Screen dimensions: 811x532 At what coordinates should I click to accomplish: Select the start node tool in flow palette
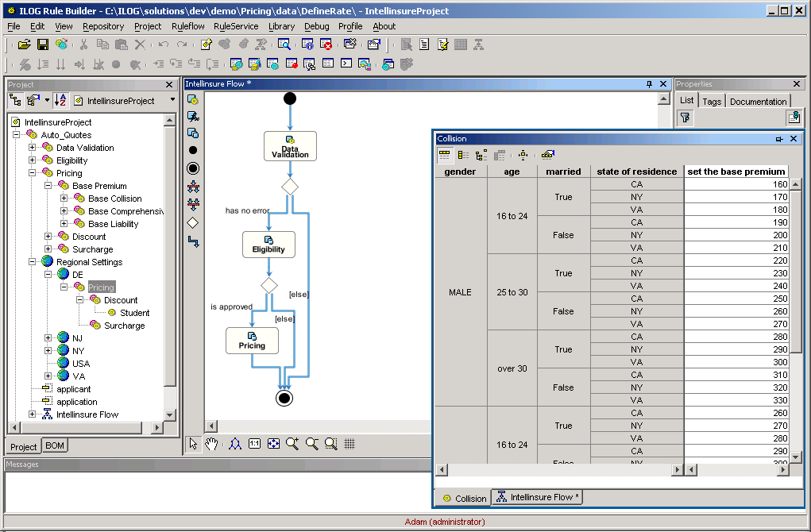[x=193, y=150]
